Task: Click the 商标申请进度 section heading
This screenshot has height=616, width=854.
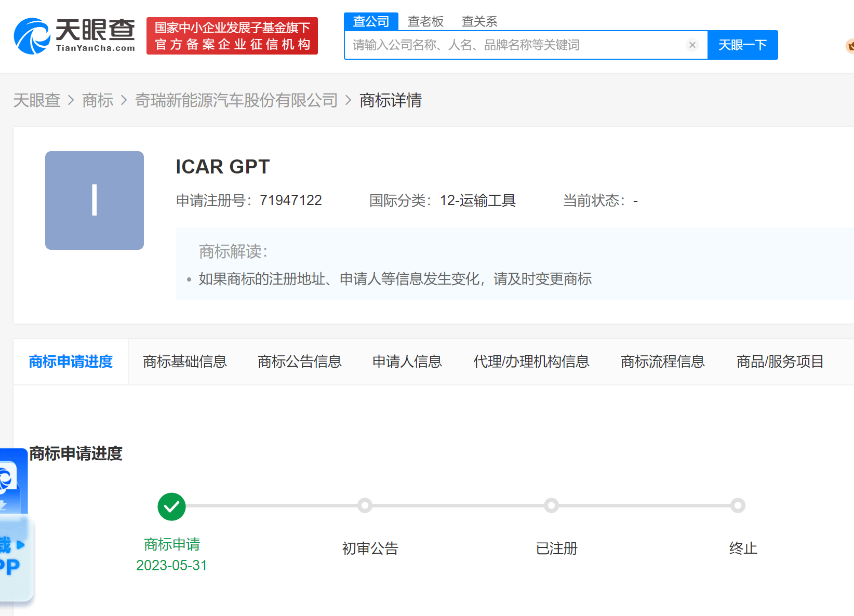Action: click(76, 453)
